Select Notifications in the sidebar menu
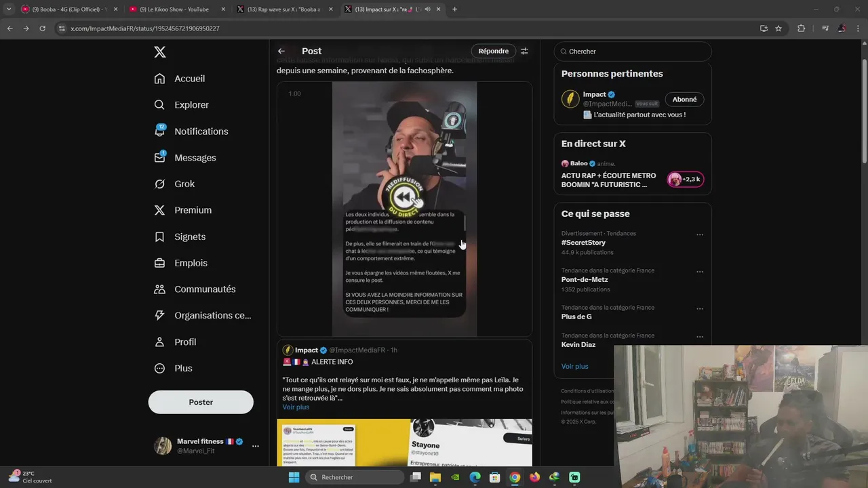This screenshot has width=868, height=488. point(201,131)
